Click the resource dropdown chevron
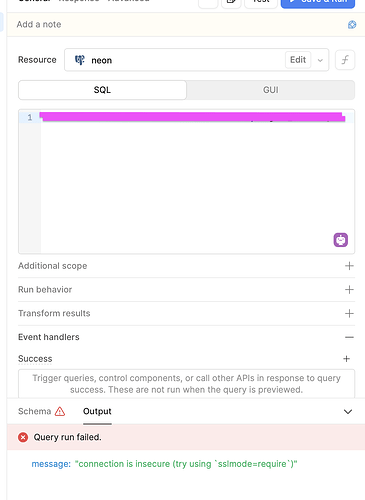Image resolution: width=365 pixels, height=500 pixels. pos(320,60)
